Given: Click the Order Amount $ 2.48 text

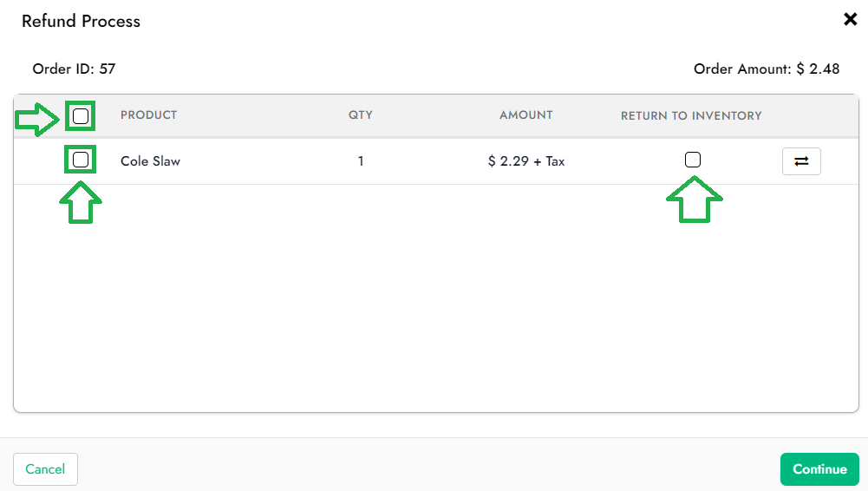Looking at the screenshot, I should click(767, 69).
